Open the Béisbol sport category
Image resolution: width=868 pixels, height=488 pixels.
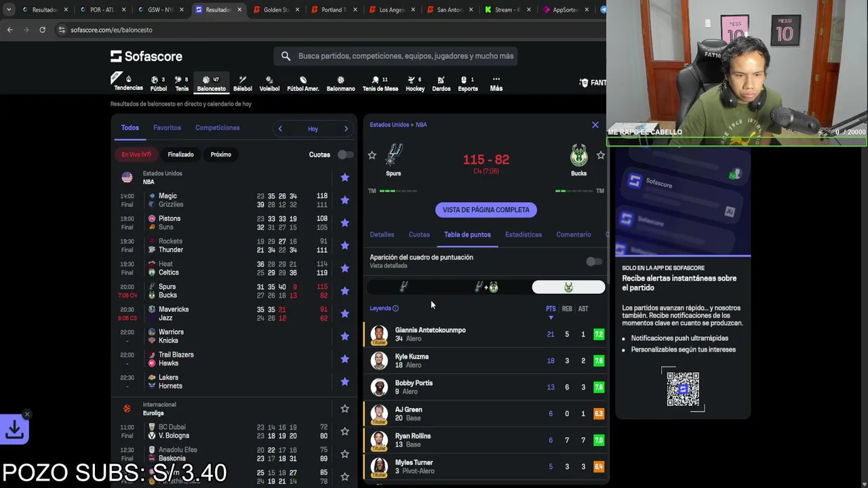pos(242,83)
